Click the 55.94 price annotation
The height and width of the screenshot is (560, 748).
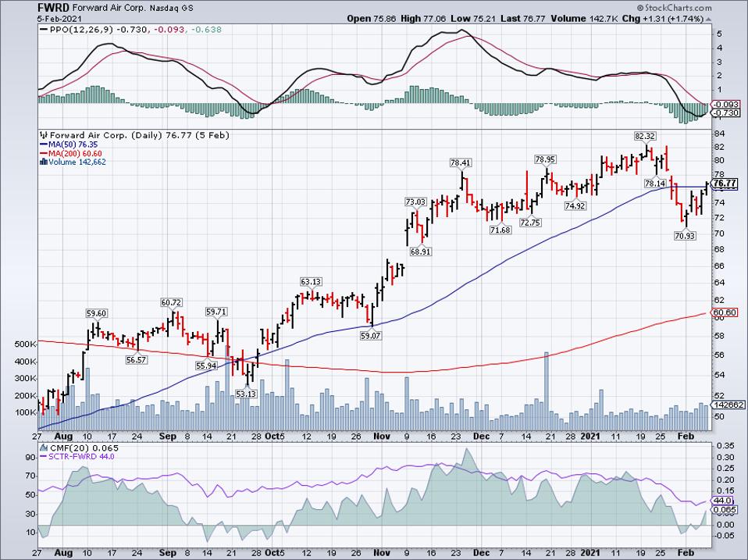(x=205, y=366)
